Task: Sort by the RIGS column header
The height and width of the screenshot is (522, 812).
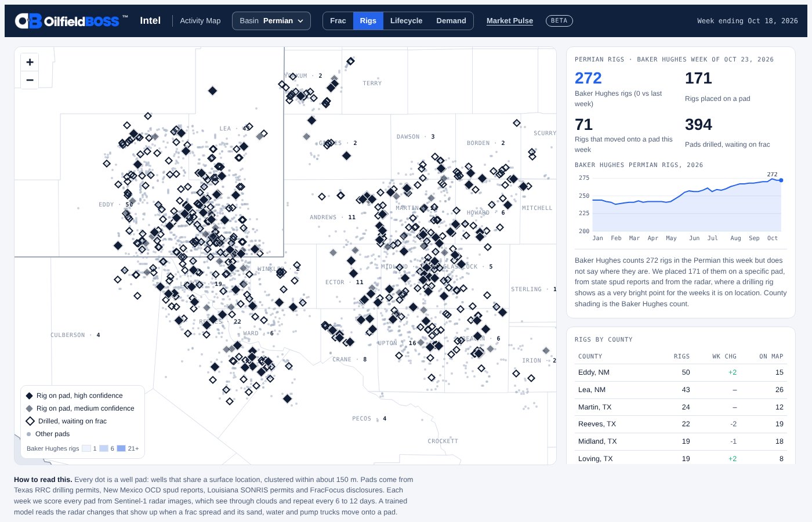Action: pos(681,357)
